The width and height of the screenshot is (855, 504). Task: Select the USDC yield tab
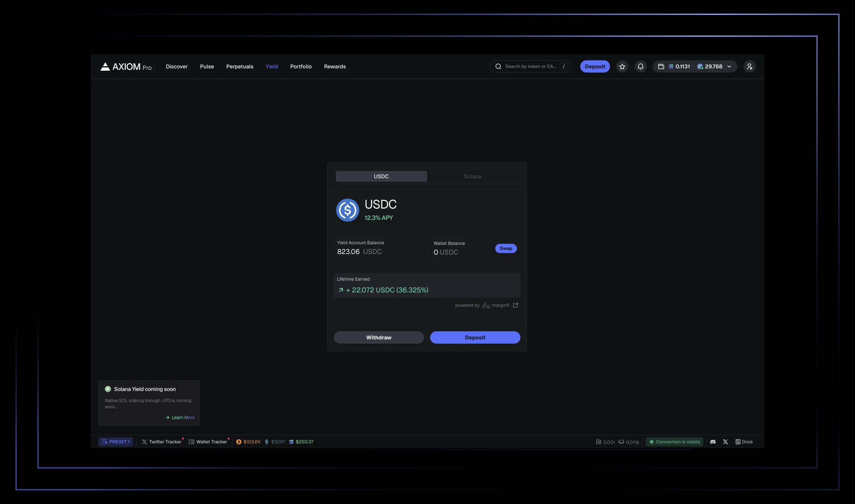pyautogui.click(x=381, y=176)
